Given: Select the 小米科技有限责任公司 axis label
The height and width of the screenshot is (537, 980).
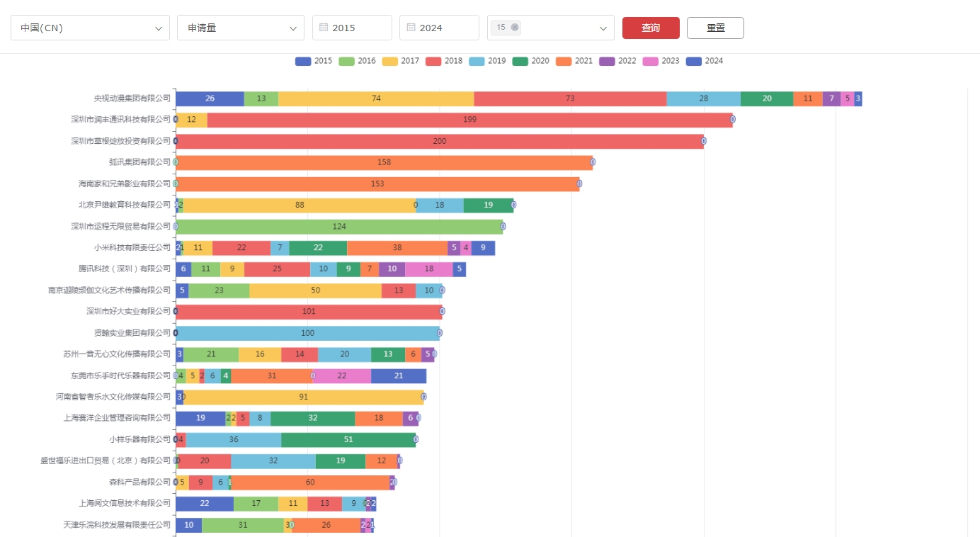Looking at the screenshot, I should 132,247.
